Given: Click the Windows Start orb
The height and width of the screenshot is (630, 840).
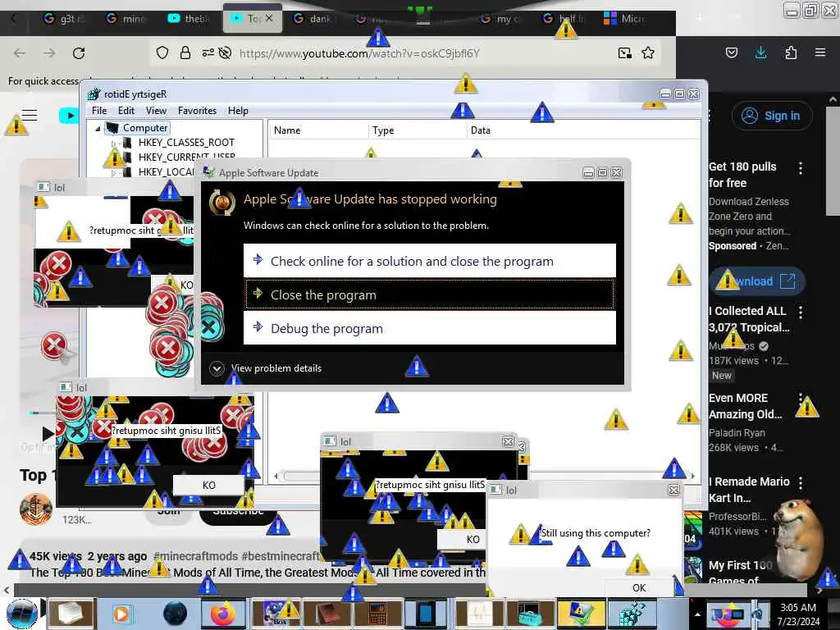Looking at the screenshot, I should coord(21,614).
